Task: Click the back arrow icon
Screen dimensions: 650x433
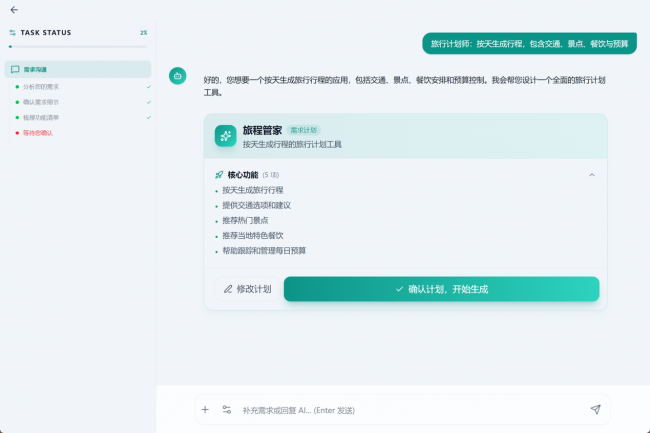Action: tap(13, 10)
